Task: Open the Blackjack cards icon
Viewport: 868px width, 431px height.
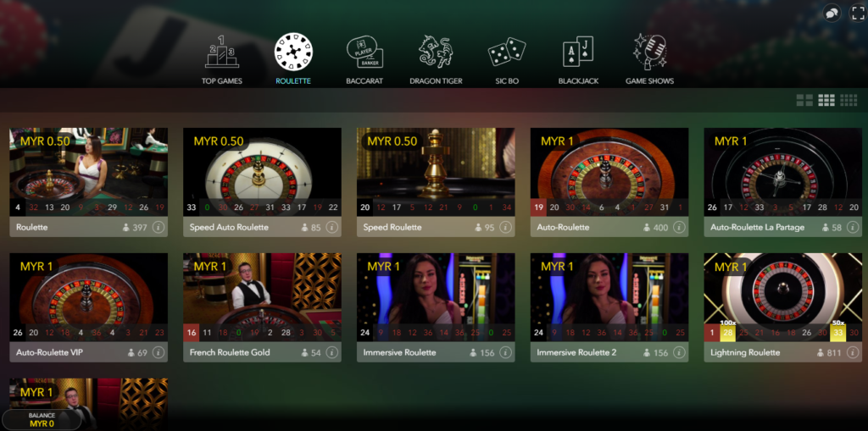Action: click(578, 52)
